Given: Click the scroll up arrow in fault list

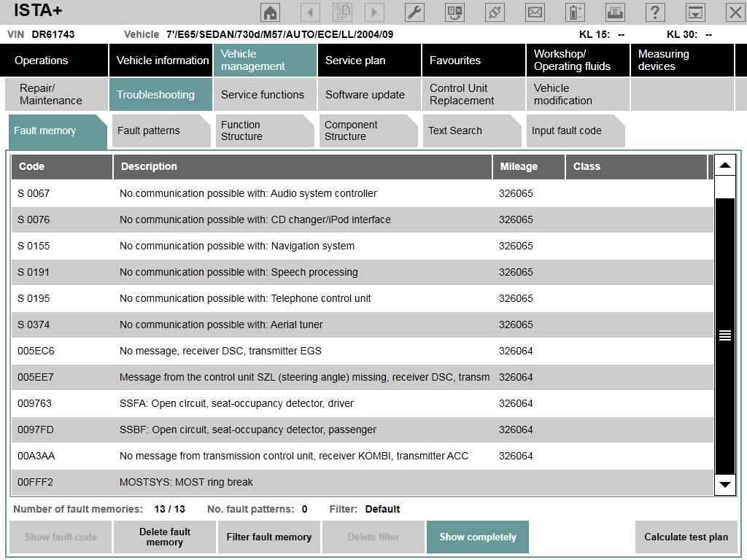Looking at the screenshot, I should point(725,166).
